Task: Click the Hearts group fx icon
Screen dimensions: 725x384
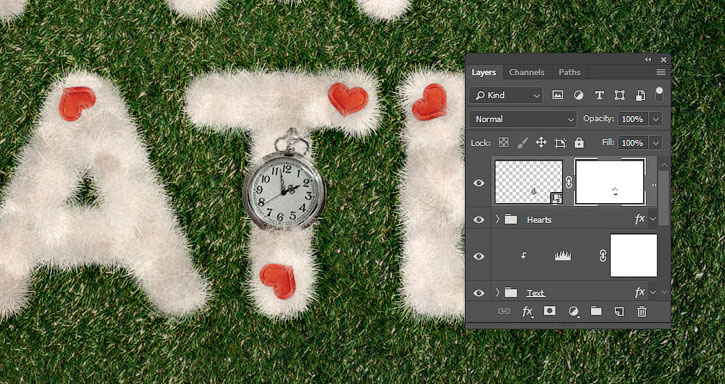Action: click(x=640, y=219)
